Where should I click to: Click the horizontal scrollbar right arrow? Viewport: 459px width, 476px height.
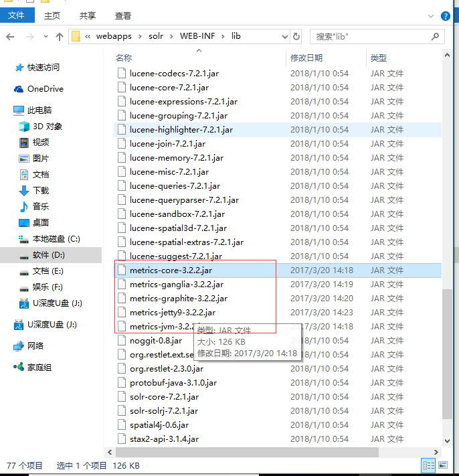[436, 453]
